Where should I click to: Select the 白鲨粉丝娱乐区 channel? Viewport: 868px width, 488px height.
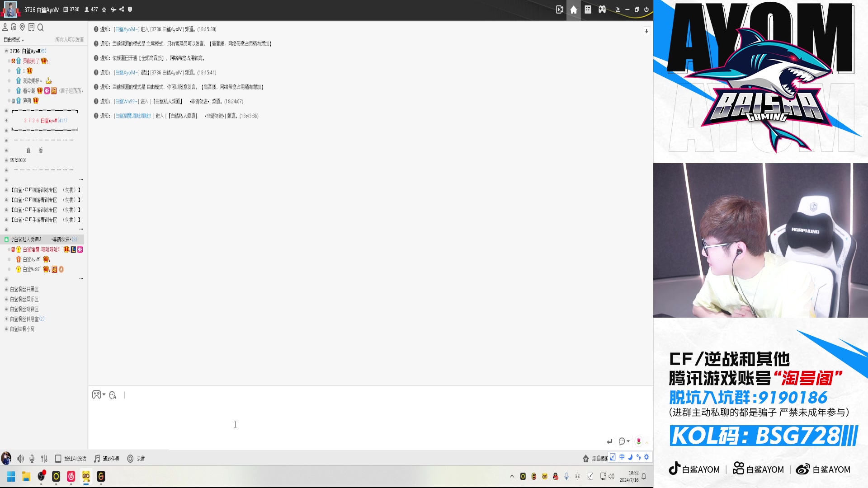(x=24, y=299)
